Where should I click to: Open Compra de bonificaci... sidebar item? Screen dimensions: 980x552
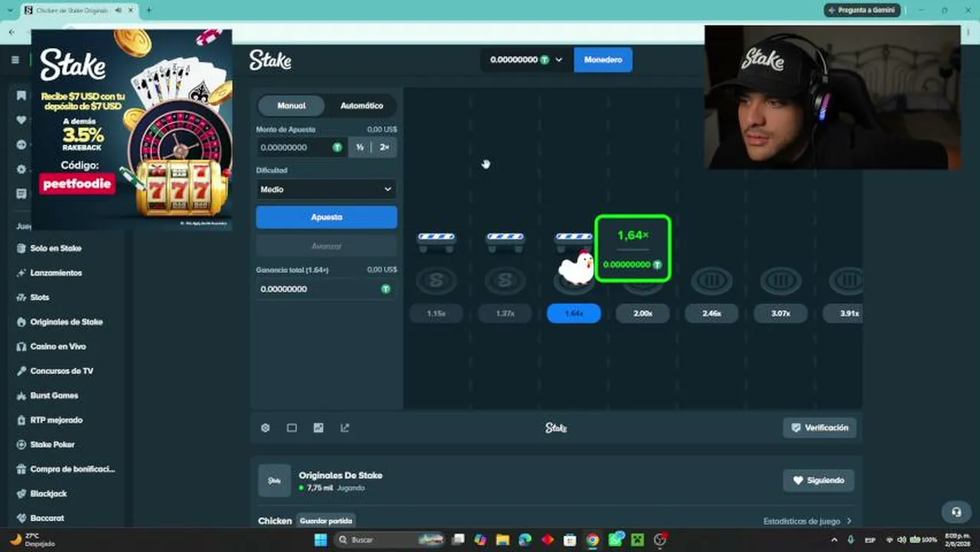[72, 469]
